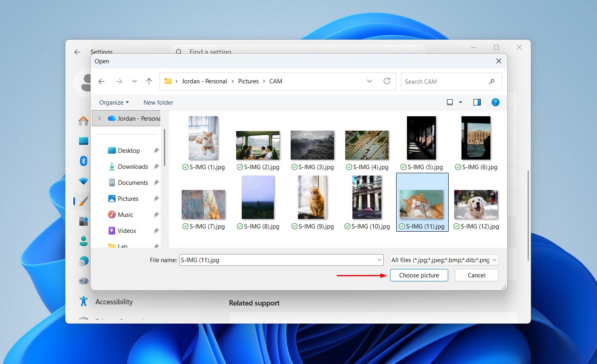Screen dimensions: 597x364
Task: Open Bluetooth icon in Settings sidebar
Action: pos(83,161)
